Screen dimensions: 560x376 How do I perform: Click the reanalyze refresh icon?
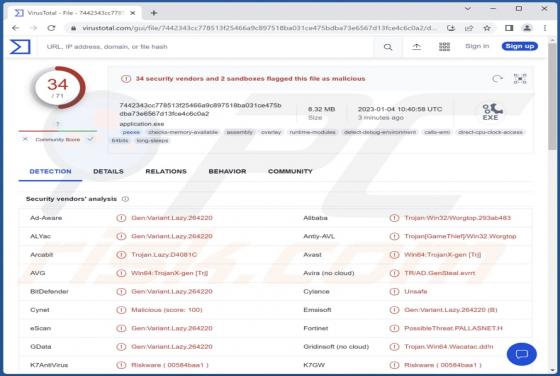(497, 79)
